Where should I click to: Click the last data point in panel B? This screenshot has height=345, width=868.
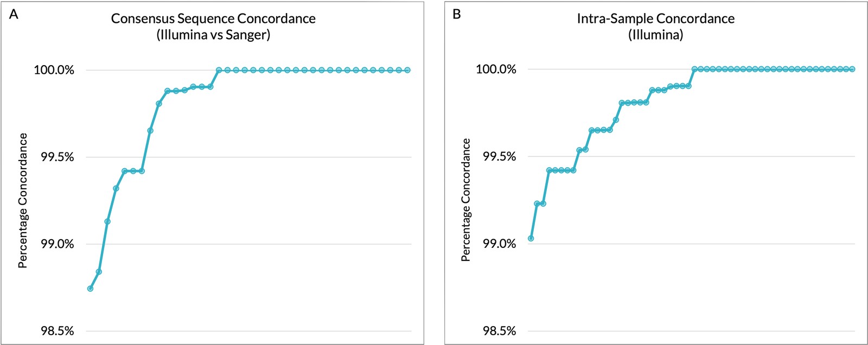tap(852, 69)
